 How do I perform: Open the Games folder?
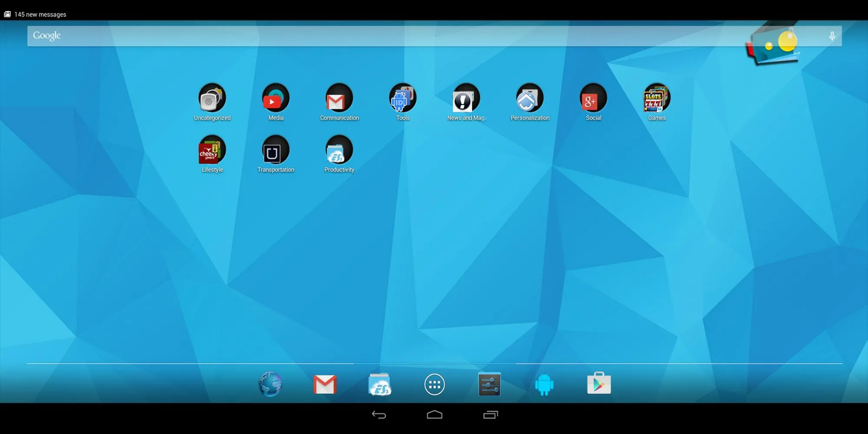click(x=657, y=99)
